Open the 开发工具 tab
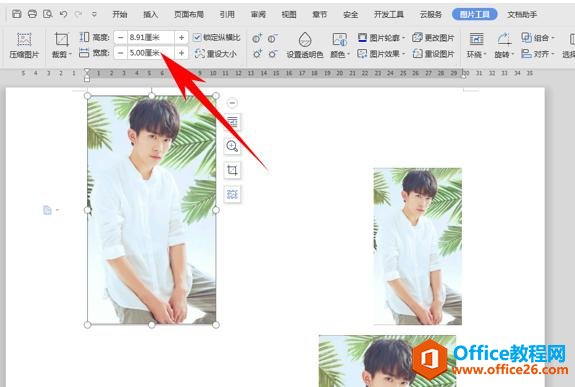The width and height of the screenshot is (575, 387). pyautogui.click(x=389, y=14)
